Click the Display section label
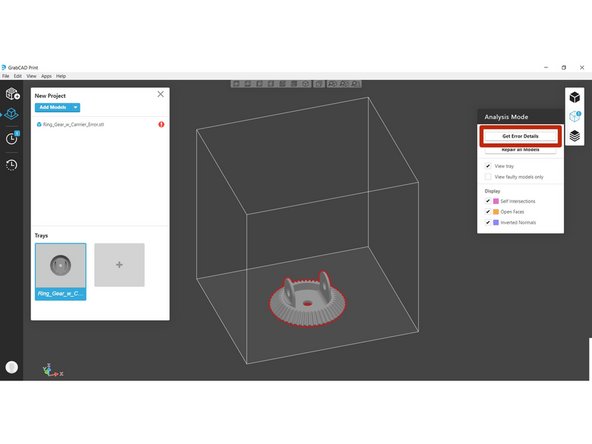This screenshot has width=592, height=444. [492, 191]
